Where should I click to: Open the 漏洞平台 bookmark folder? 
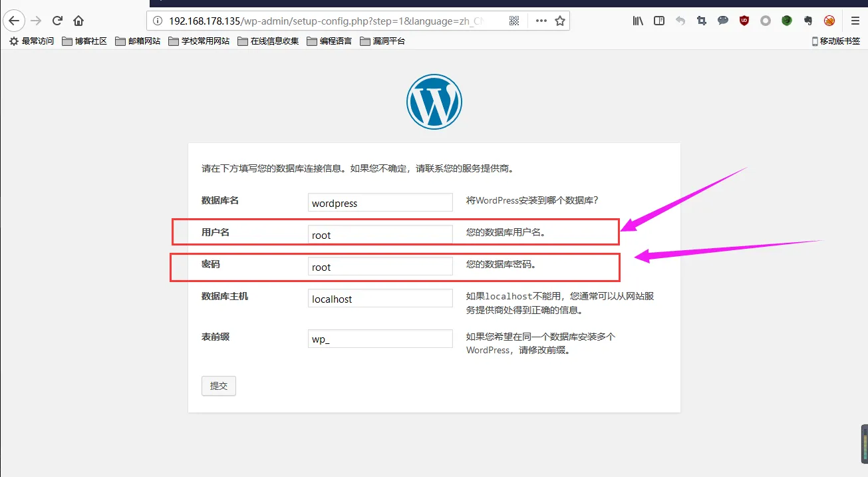click(x=382, y=41)
